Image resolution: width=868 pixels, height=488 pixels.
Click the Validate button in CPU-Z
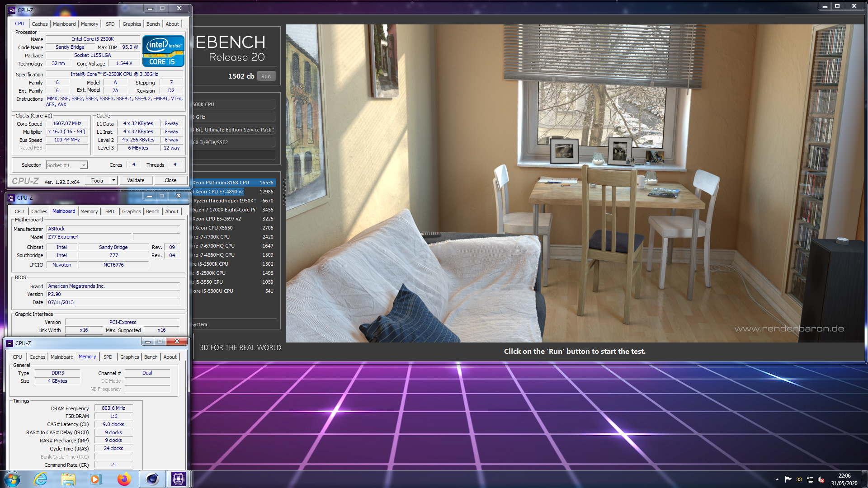[x=136, y=180]
